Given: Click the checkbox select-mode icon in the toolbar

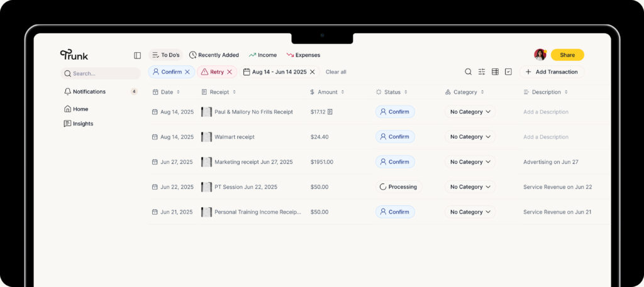Looking at the screenshot, I should (x=508, y=72).
